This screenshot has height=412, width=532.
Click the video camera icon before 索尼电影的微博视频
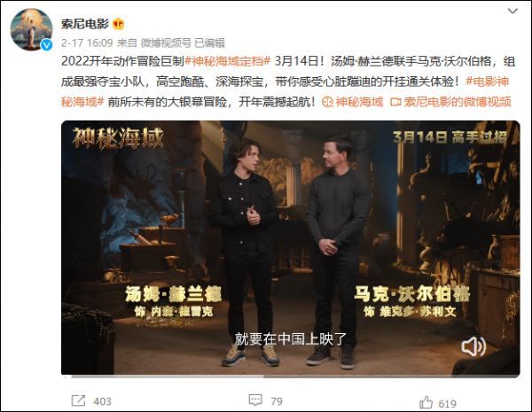click(x=395, y=102)
